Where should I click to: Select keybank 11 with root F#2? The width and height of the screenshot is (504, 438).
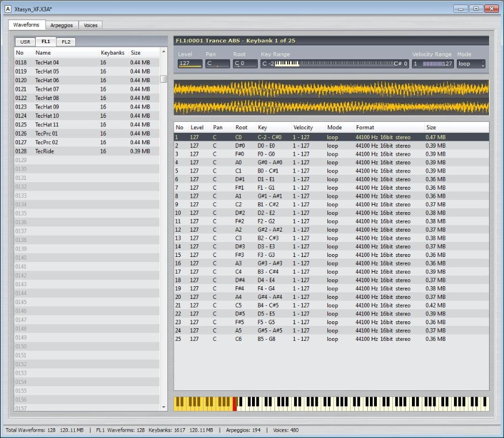coord(331,221)
